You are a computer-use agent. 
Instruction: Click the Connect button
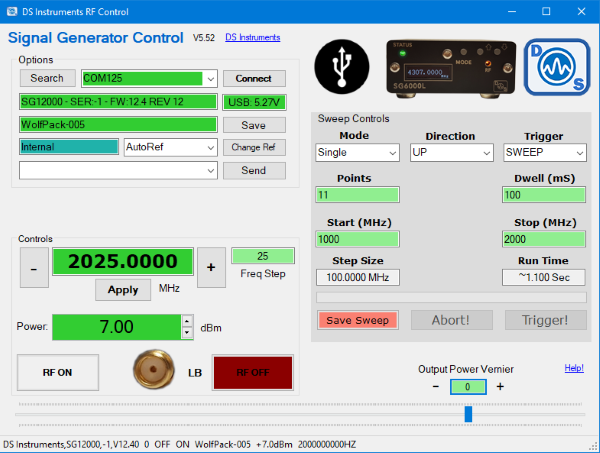pos(254,78)
